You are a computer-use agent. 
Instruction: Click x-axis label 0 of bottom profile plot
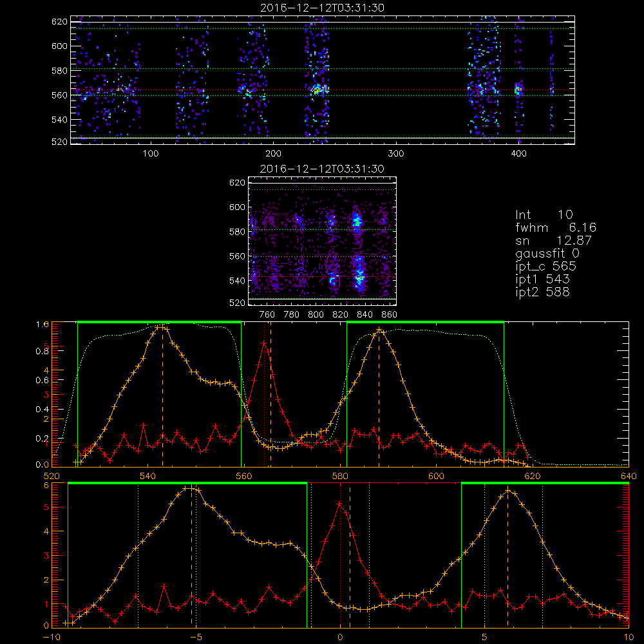tap(340, 638)
